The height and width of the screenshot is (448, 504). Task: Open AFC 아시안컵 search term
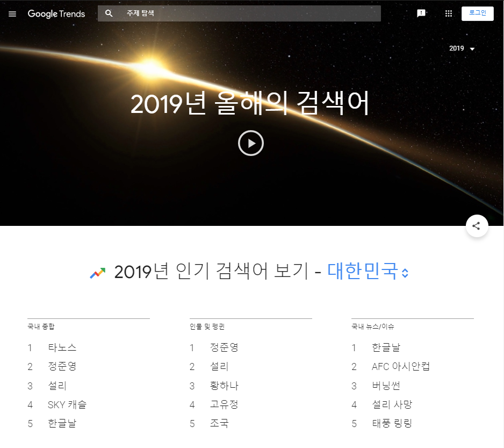(x=400, y=366)
